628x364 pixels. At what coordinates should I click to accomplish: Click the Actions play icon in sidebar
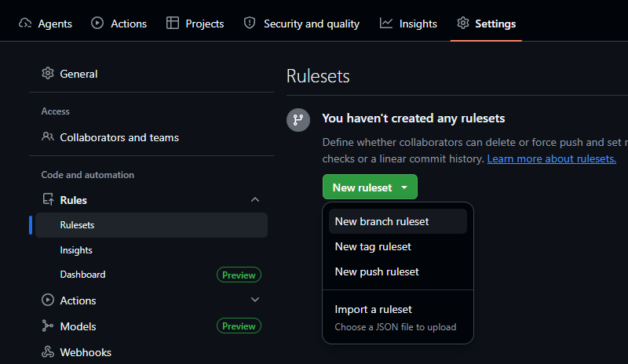point(48,300)
